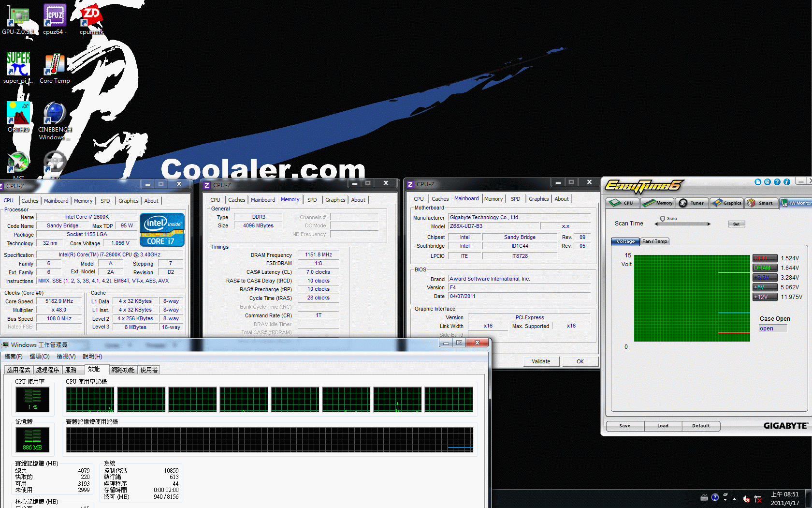Image resolution: width=812 pixels, height=508 pixels.
Task: Switch to 使用者 tab in Task Manager
Action: click(149, 370)
